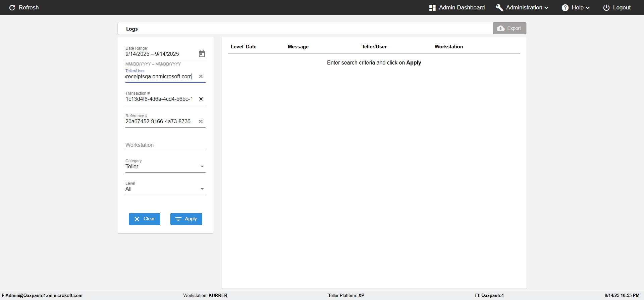Open the Date Range calendar picker icon
Screen dimensions: 644x300
click(202, 54)
